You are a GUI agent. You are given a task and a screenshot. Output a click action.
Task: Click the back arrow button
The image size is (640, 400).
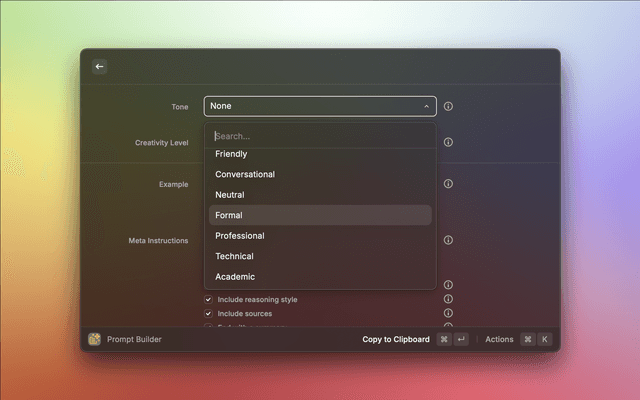(x=99, y=67)
